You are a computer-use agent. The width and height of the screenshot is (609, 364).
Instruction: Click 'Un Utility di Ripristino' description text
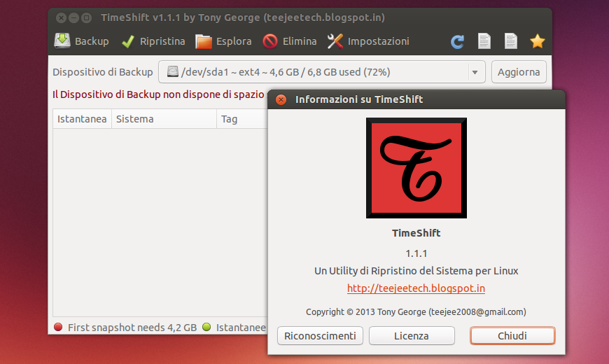[416, 271]
